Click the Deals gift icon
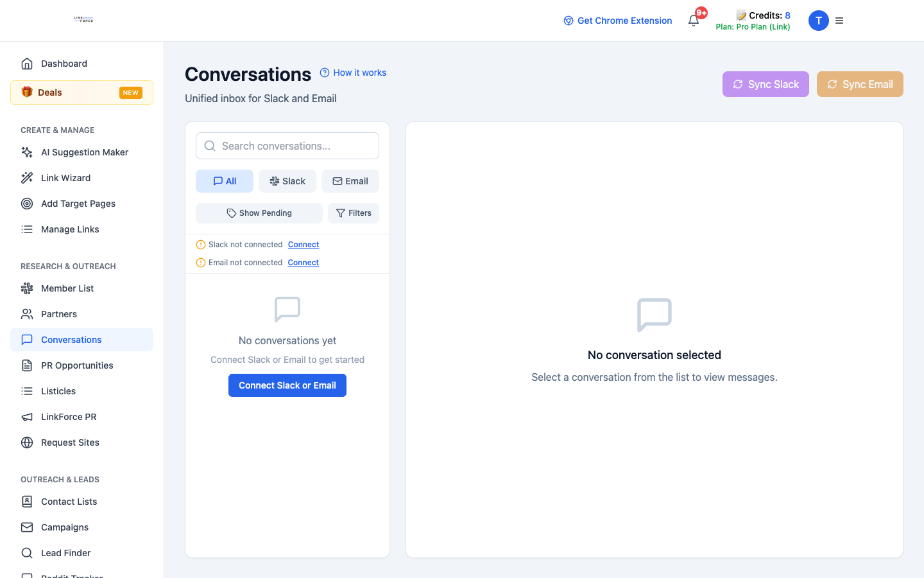Image resolution: width=924 pixels, height=578 pixels. (27, 92)
